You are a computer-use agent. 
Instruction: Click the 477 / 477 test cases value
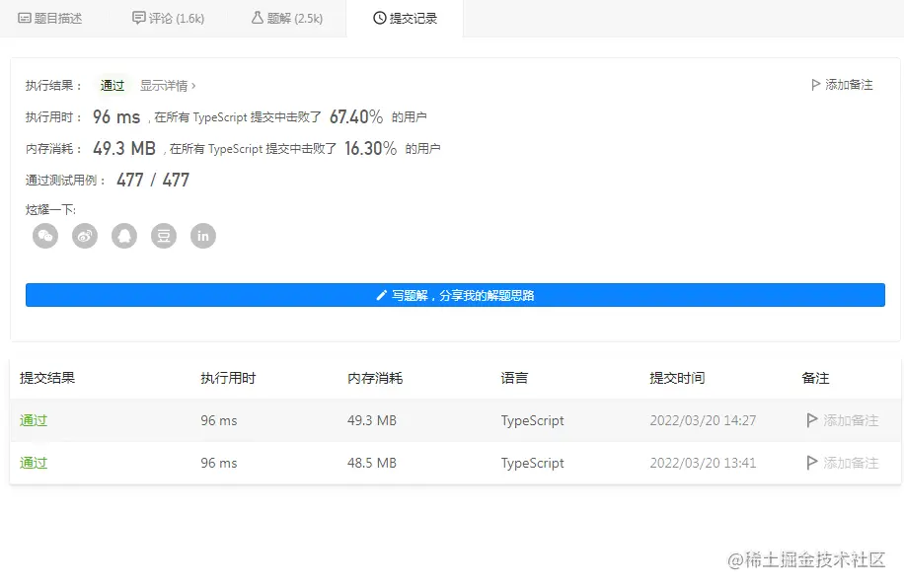coord(153,180)
